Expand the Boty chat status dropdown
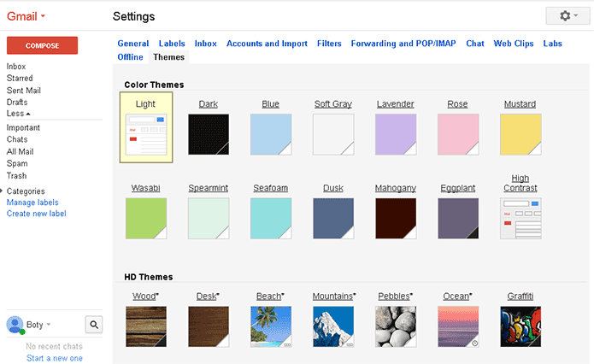The height and width of the screenshot is (364, 594). point(48,325)
